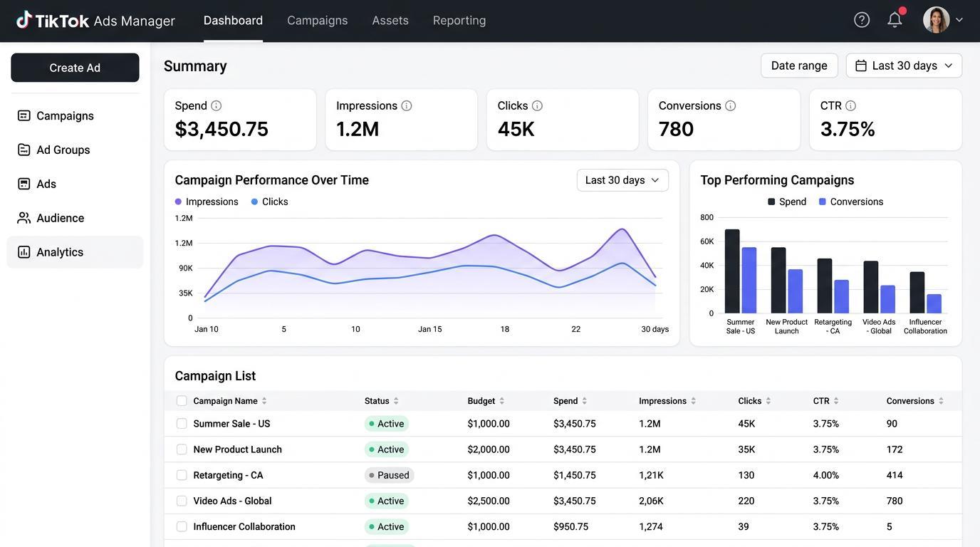Open the notifications bell
This screenshot has height=547, width=980.
(x=895, y=20)
